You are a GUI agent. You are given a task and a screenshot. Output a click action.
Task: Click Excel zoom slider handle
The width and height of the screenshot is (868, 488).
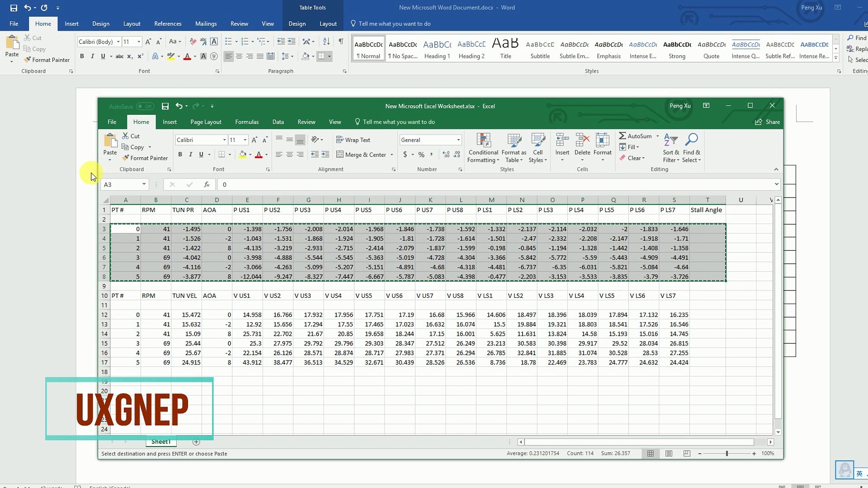(x=727, y=453)
